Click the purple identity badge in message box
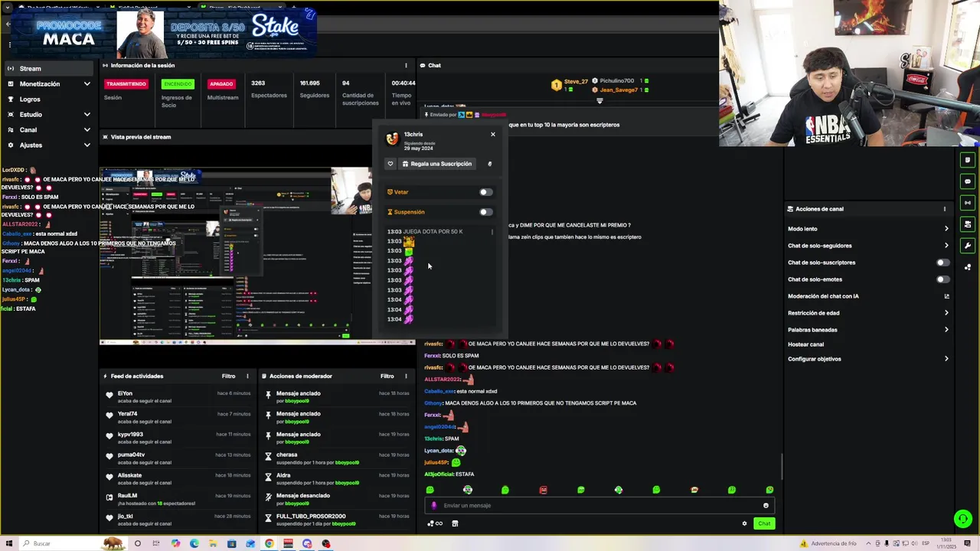 point(434,506)
